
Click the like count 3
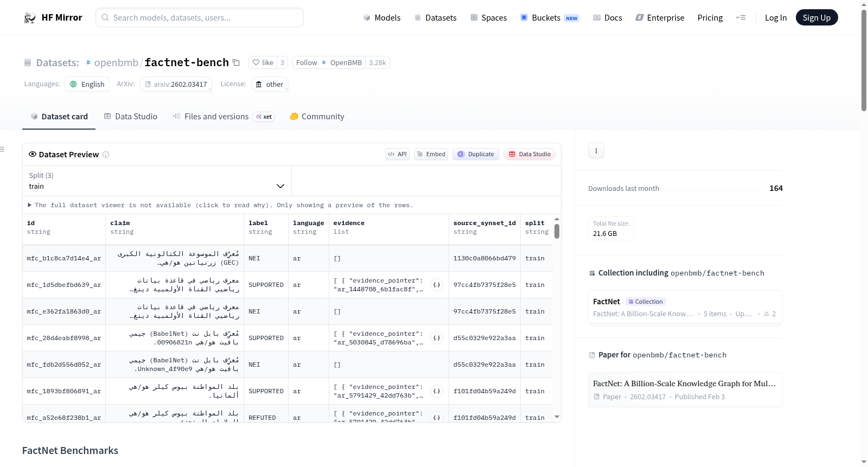282,62
